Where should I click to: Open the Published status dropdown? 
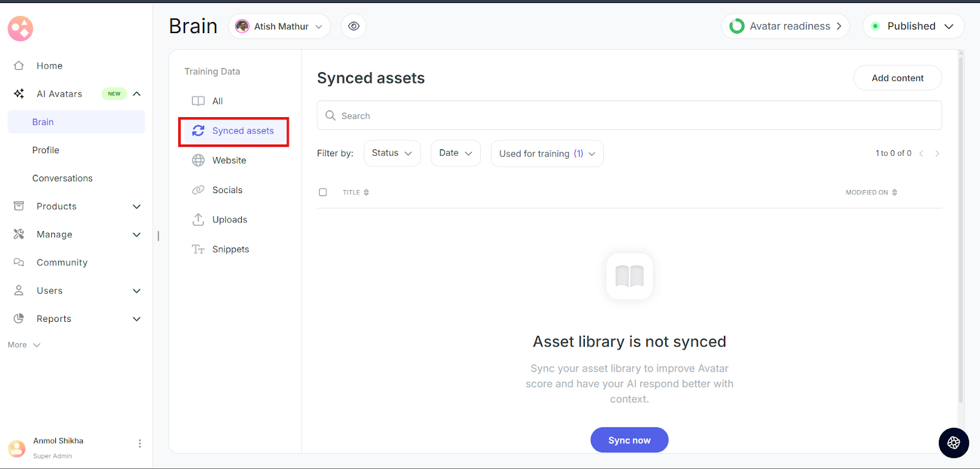[913, 26]
